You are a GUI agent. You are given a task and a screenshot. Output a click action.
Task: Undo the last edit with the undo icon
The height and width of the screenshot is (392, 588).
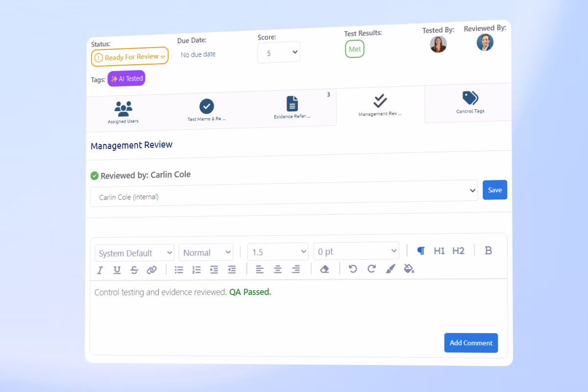click(x=353, y=269)
